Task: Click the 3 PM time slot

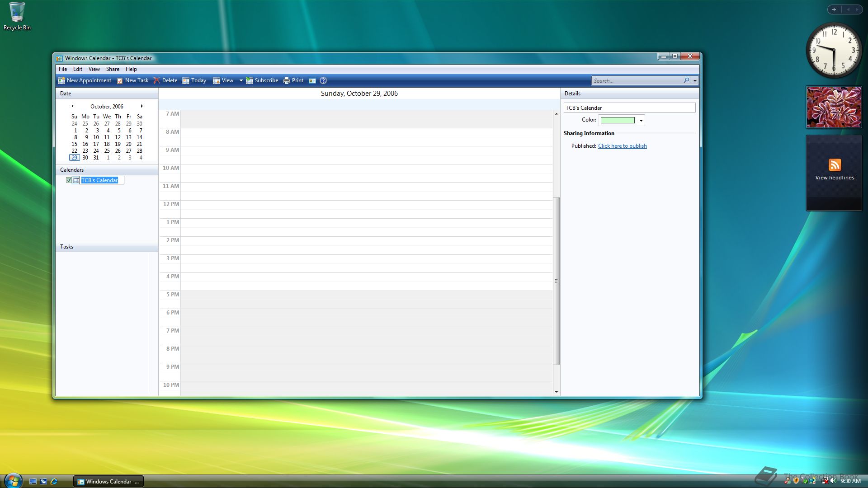Action: (366, 263)
